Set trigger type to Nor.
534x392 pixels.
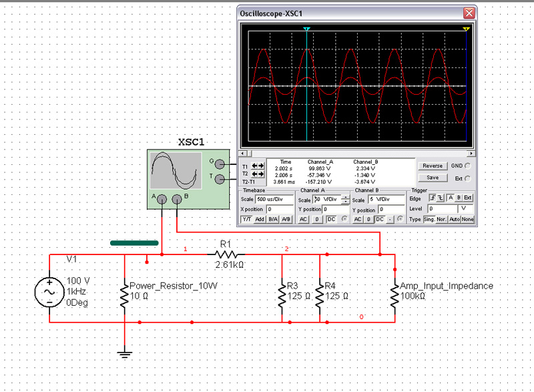441,219
